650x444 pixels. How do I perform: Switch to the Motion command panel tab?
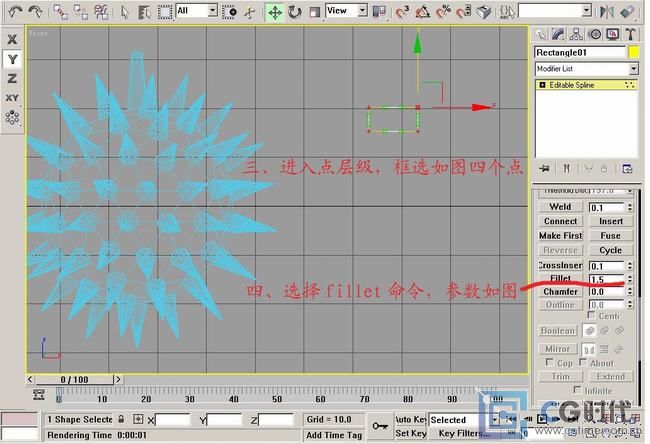[x=594, y=34]
